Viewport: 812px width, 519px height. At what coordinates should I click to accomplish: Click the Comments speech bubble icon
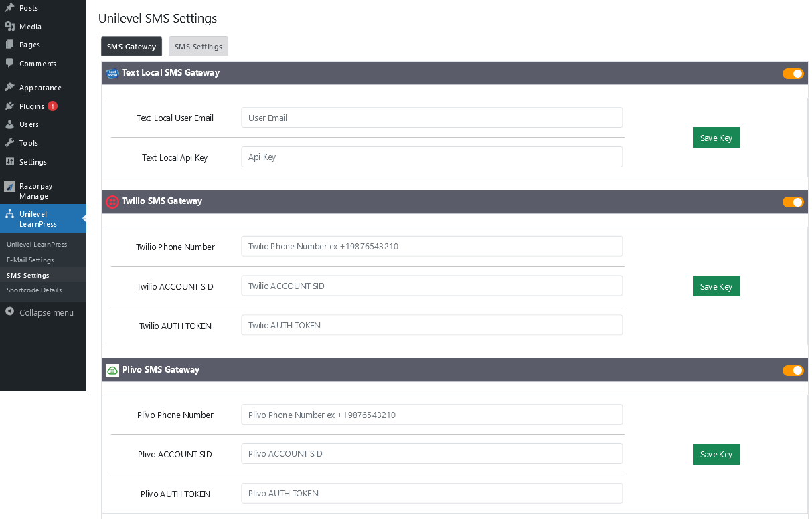[9, 63]
